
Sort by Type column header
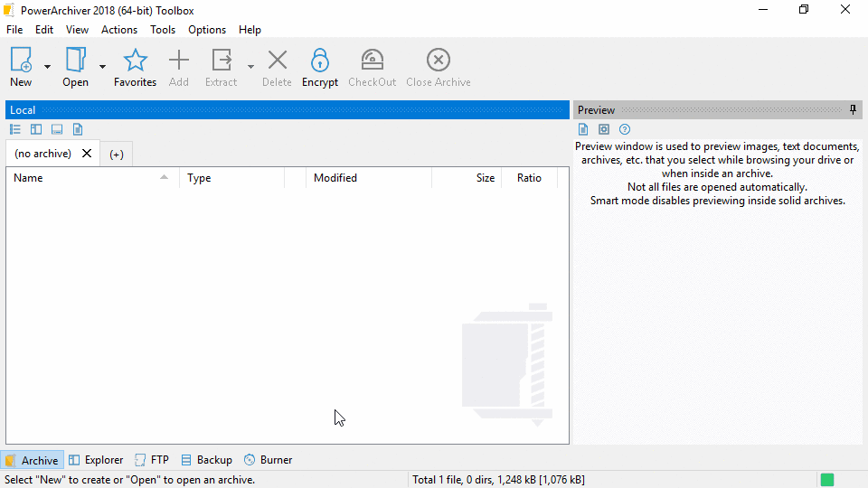232,178
